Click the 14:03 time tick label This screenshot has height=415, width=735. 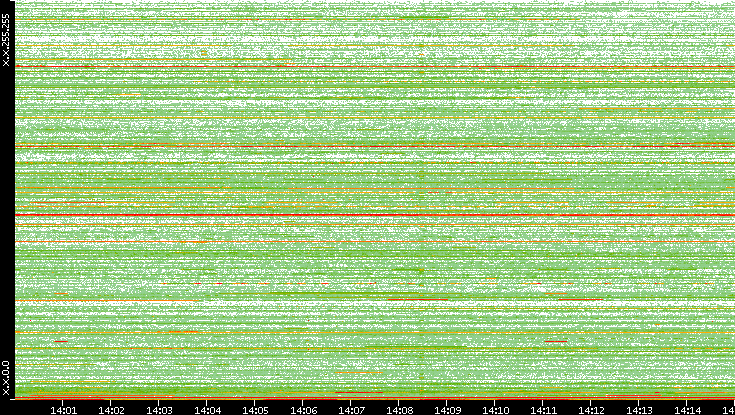(x=159, y=410)
